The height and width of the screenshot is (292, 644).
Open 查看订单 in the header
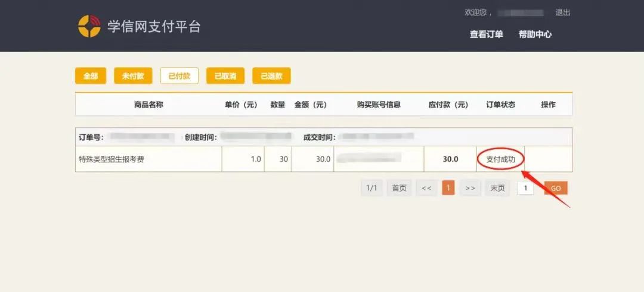(x=487, y=35)
